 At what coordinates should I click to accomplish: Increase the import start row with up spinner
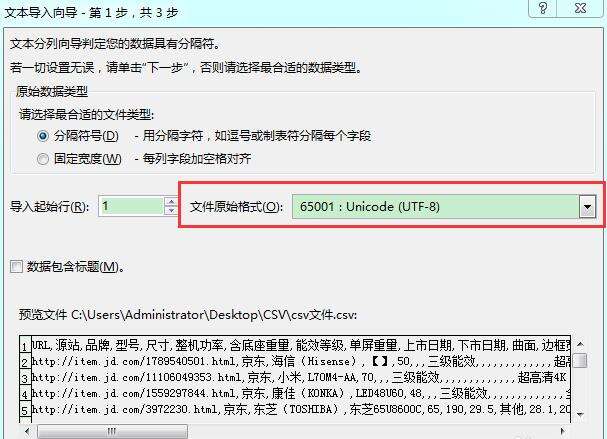click(x=171, y=201)
